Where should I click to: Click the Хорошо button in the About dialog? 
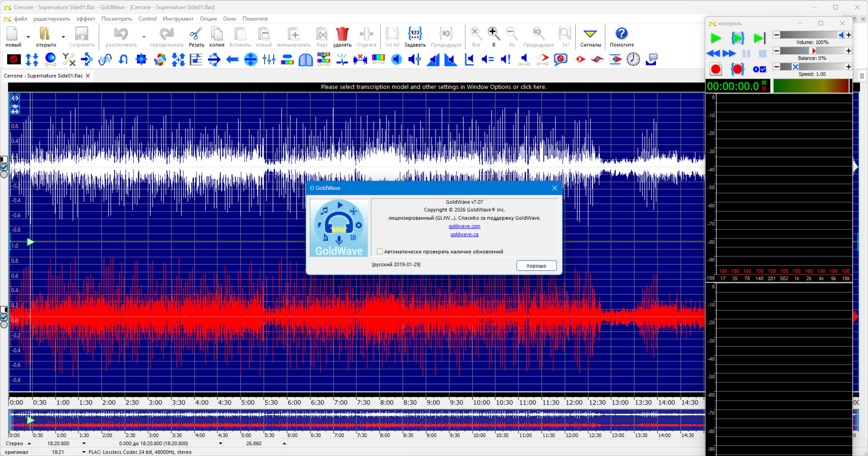point(536,265)
